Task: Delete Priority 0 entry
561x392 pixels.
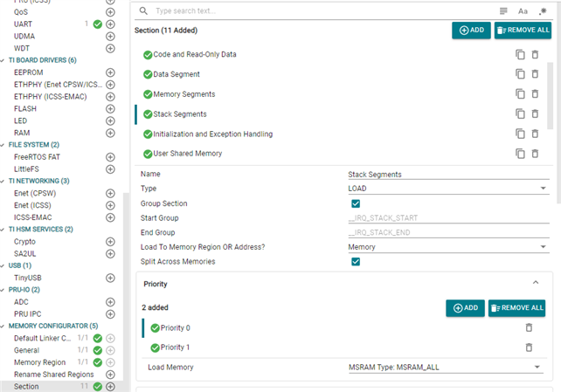Action: (x=529, y=327)
